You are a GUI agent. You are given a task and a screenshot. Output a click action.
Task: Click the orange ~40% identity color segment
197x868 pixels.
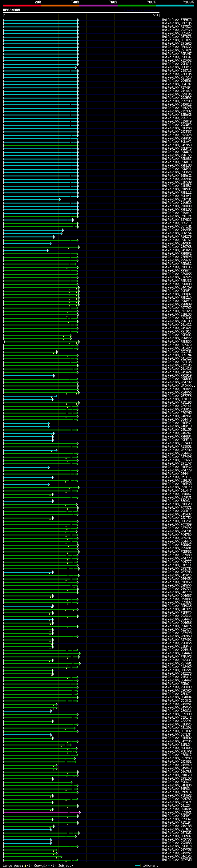tap(60, 6)
